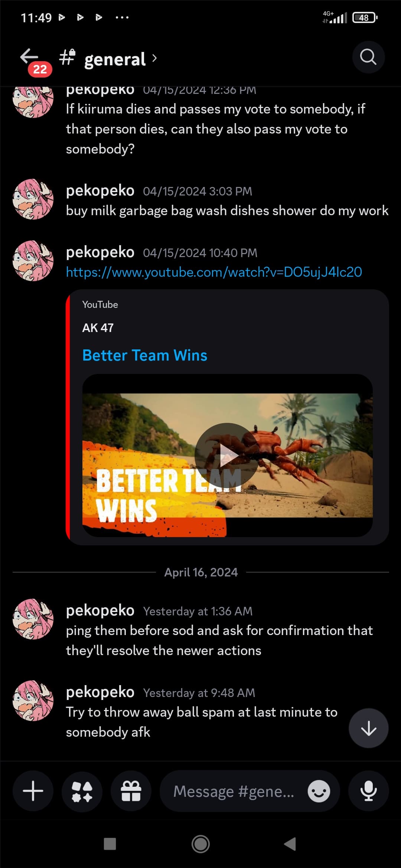Tap Android back triangle button

(x=290, y=844)
